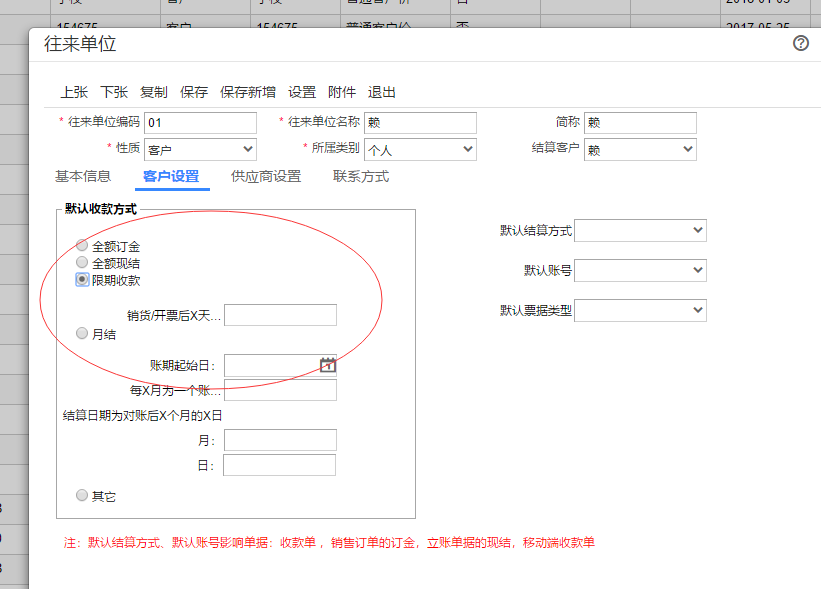Select the 全额订金 radio option
821x589 pixels.
tap(82, 246)
